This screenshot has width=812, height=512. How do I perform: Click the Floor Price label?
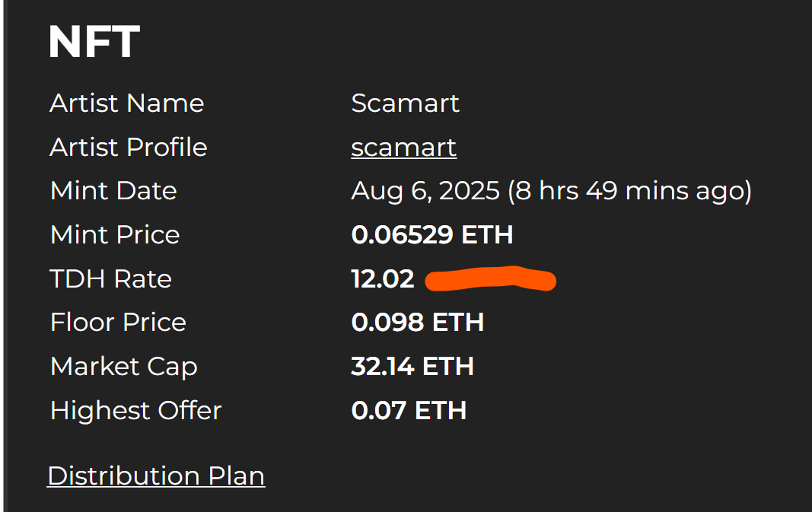coord(118,323)
